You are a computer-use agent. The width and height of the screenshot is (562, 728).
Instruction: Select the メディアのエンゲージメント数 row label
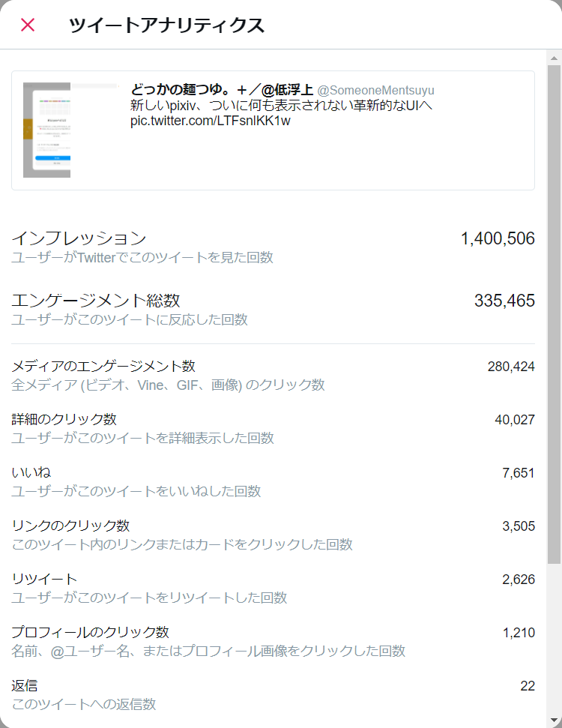pos(103,366)
